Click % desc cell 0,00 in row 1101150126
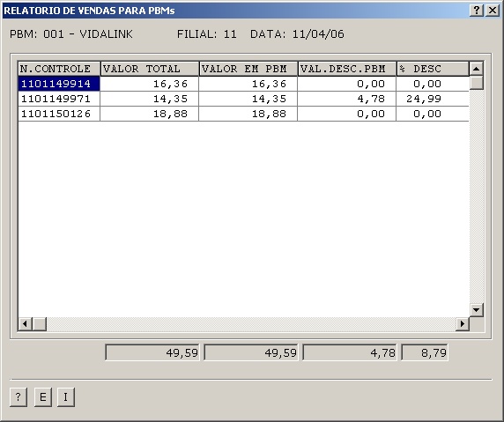 point(433,114)
